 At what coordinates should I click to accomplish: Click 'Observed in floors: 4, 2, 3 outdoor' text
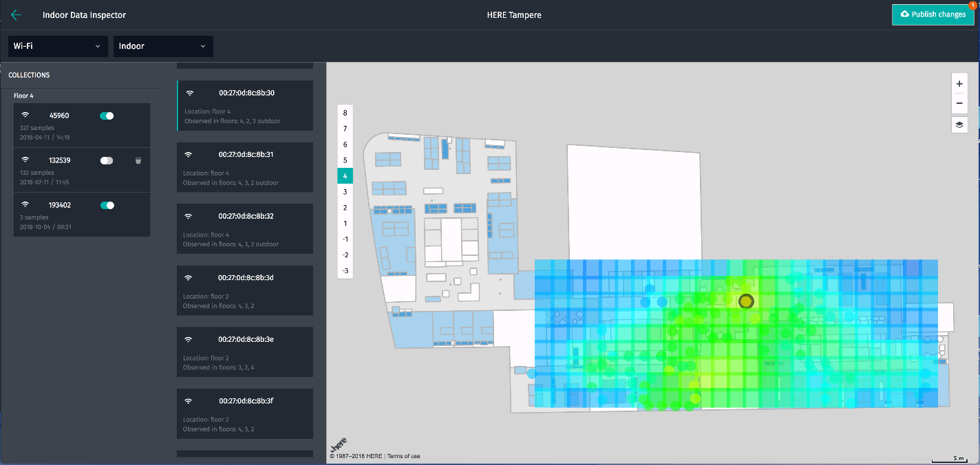tap(232, 121)
